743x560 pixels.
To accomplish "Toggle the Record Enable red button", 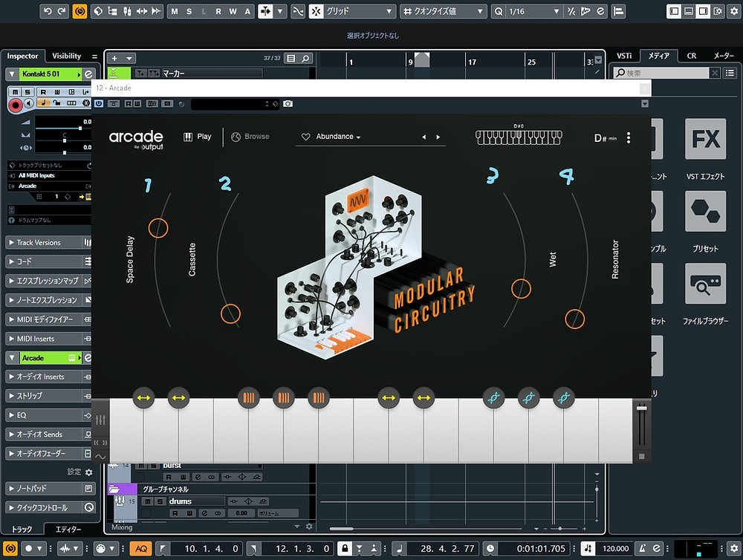I will click(x=15, y=105).
